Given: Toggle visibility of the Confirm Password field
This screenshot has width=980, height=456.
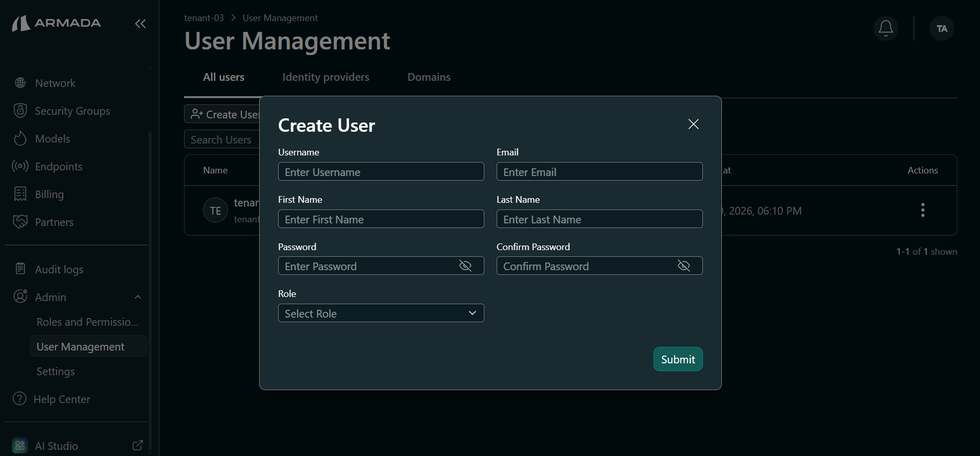Looking at the screenshot, I should pos(684,266).
